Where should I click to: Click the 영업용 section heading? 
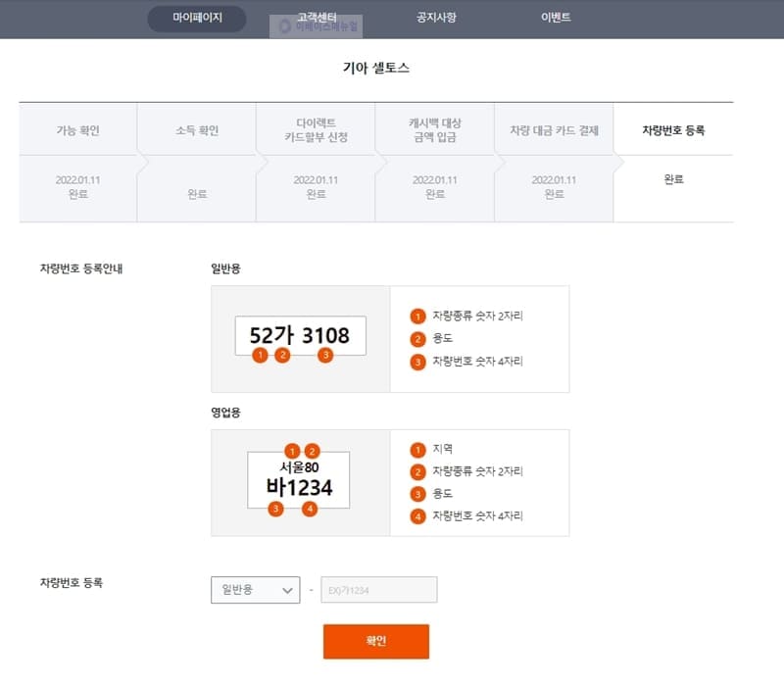225,413
